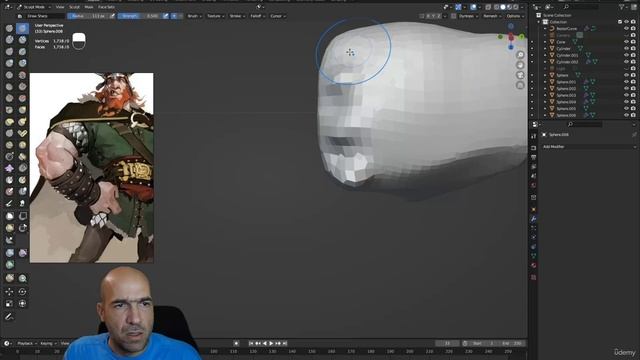Switch perspective/orthographic with the viewport grid button
640x360 pixels.
[520, 85]
